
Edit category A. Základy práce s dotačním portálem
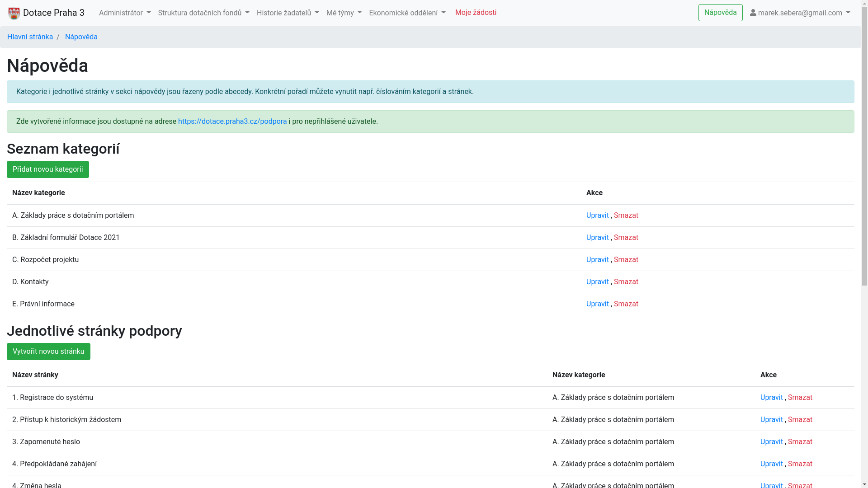(597, 216)
